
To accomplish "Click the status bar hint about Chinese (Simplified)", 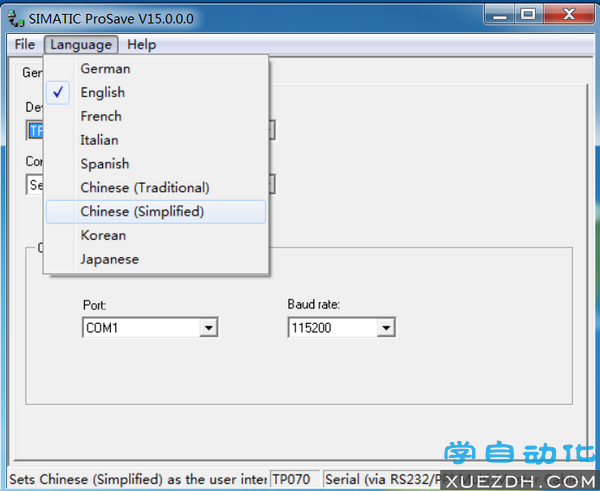I will (138, 479).
